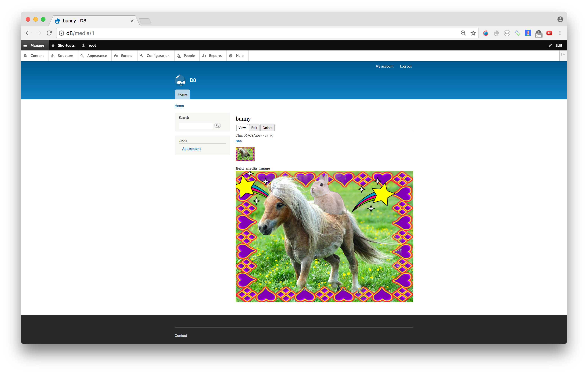Switch the toolbar to vertical orientation

pos(563,54)
